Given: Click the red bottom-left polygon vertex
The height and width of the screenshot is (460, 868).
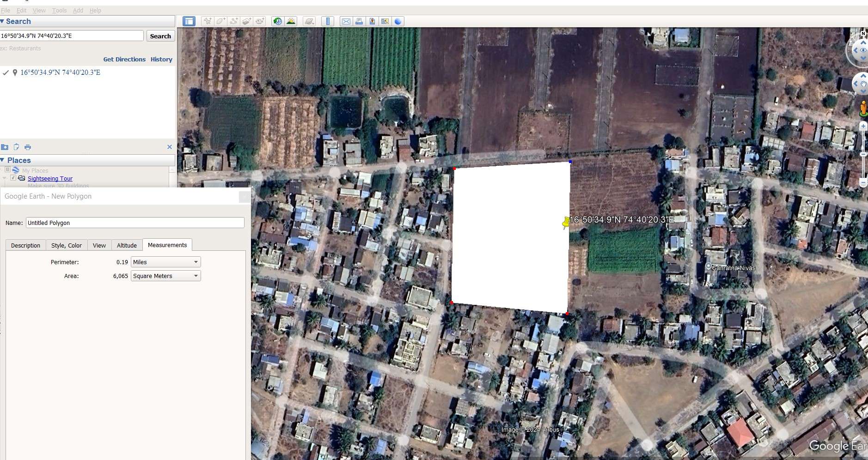Looking at the screenshot, I should 452,303.
